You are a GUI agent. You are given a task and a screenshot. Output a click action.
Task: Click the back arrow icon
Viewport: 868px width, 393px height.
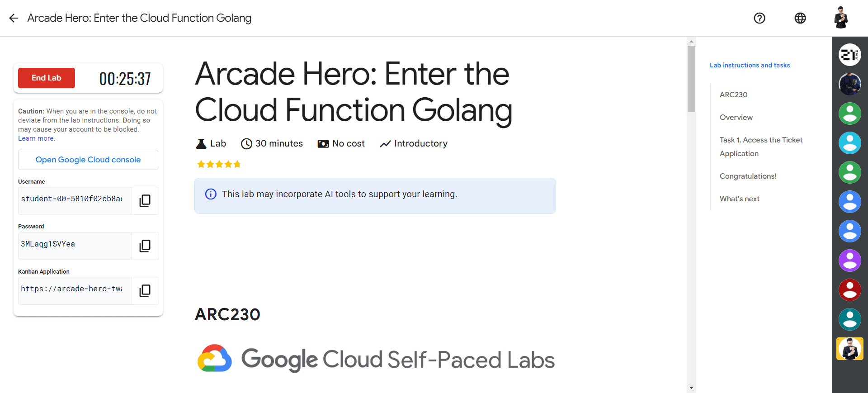[14, 18]
